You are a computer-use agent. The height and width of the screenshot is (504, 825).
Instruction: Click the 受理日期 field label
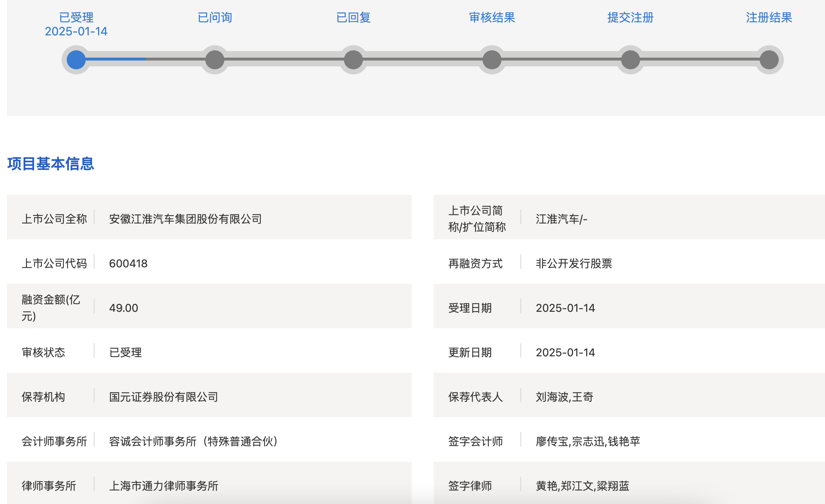click(470, 308)
